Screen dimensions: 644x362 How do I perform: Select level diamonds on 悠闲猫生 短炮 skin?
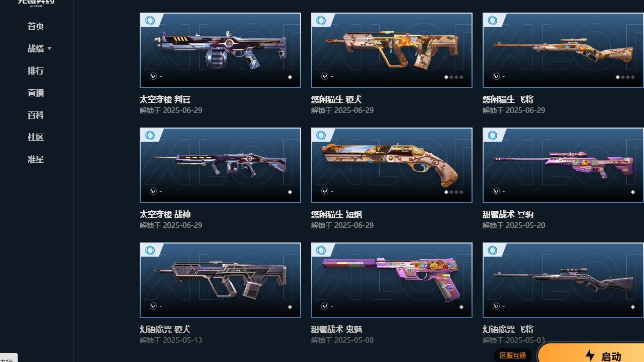(x=454, y=192)
